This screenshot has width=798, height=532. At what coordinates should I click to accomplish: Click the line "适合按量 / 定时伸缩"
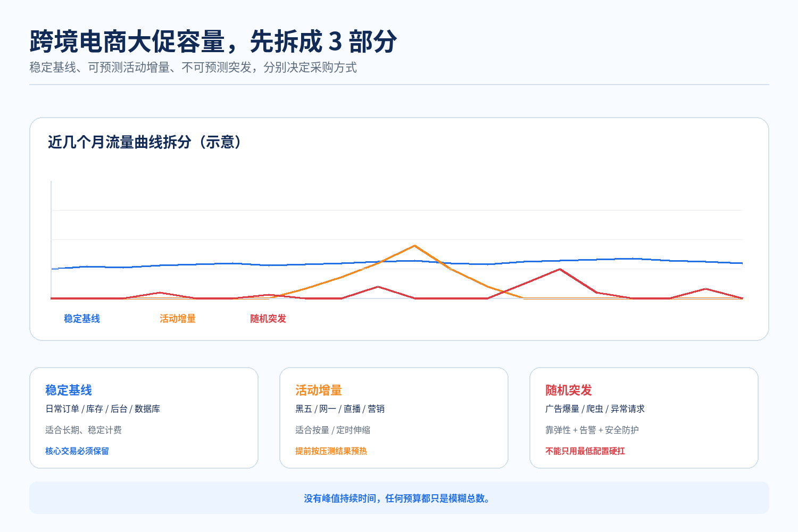(x=333, y=430)
